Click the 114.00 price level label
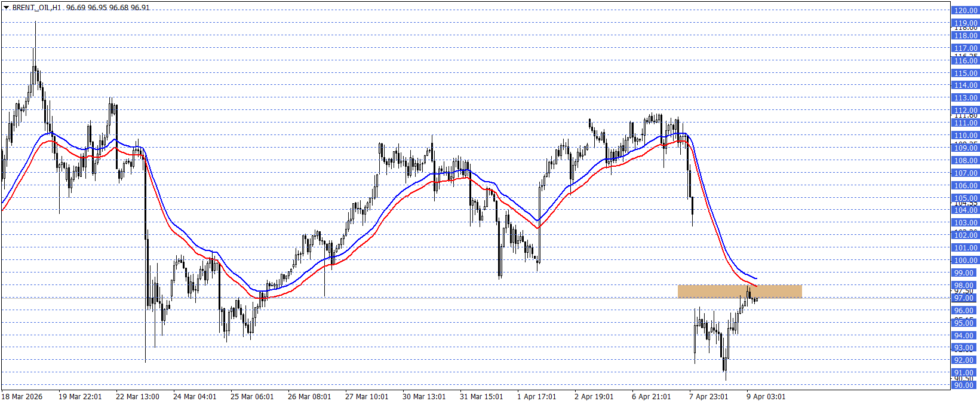Viewport: 980px width, 404px height. pyautogui.click(x=965, y=85)
